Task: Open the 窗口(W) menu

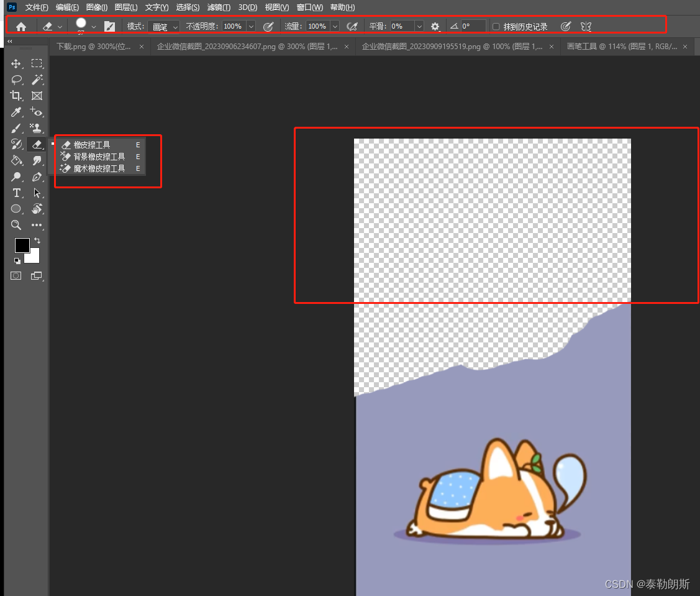Action: point(310,7)
